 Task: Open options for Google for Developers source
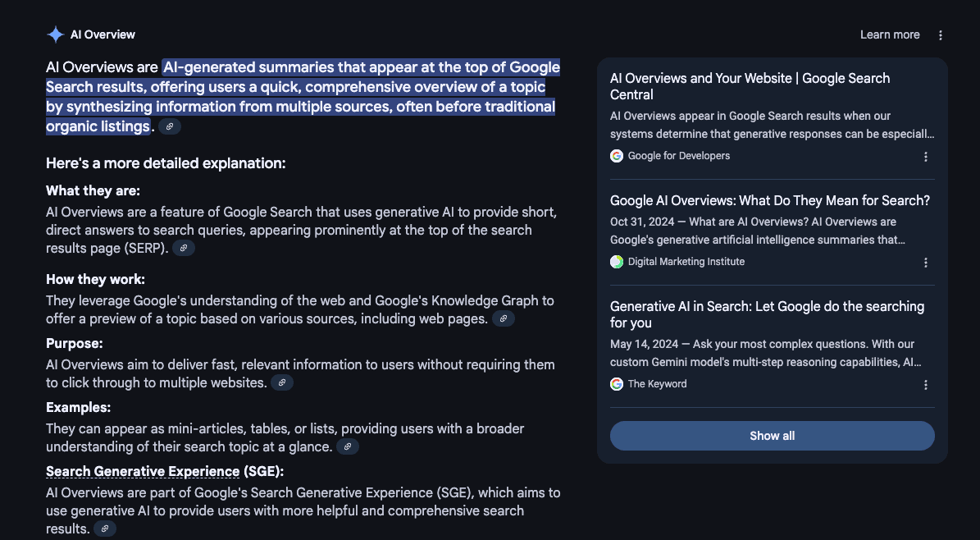pos(926,157)
